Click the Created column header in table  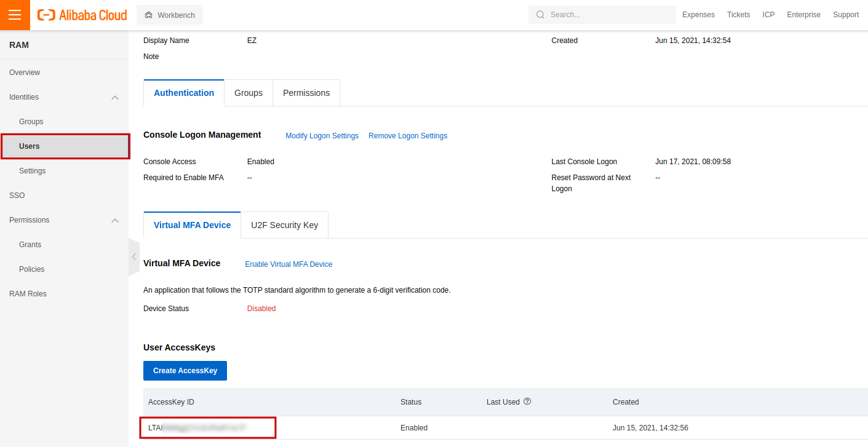coord(626,402)
